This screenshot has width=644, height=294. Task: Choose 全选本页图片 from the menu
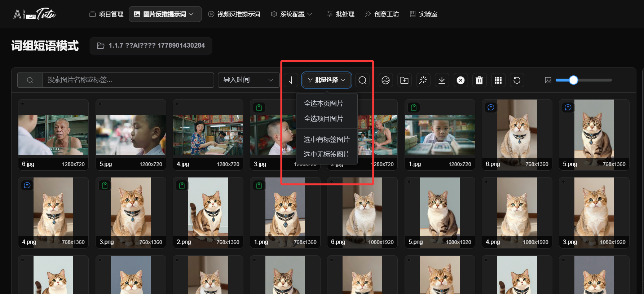[323, 104]
